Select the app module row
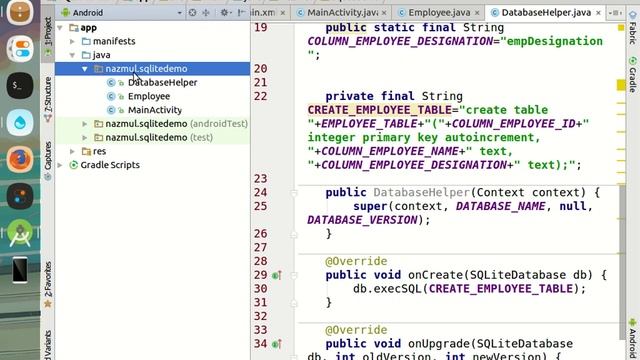640x360 pixels. pos(153,28)
